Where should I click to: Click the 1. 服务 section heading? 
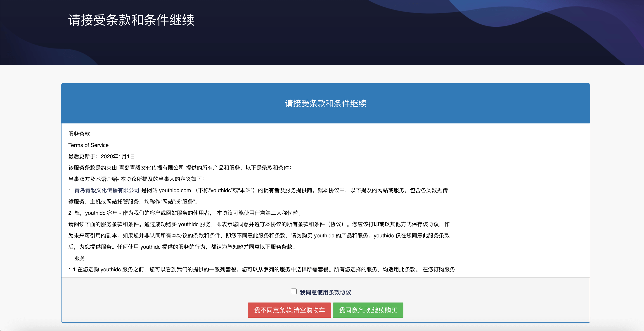coord(77,258)
